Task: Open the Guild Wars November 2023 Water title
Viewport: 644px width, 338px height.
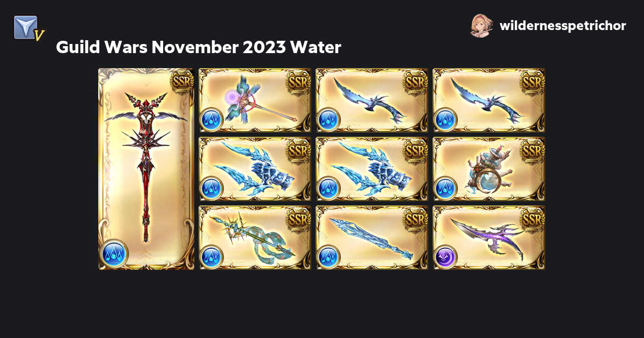Action: coord(198,47)
